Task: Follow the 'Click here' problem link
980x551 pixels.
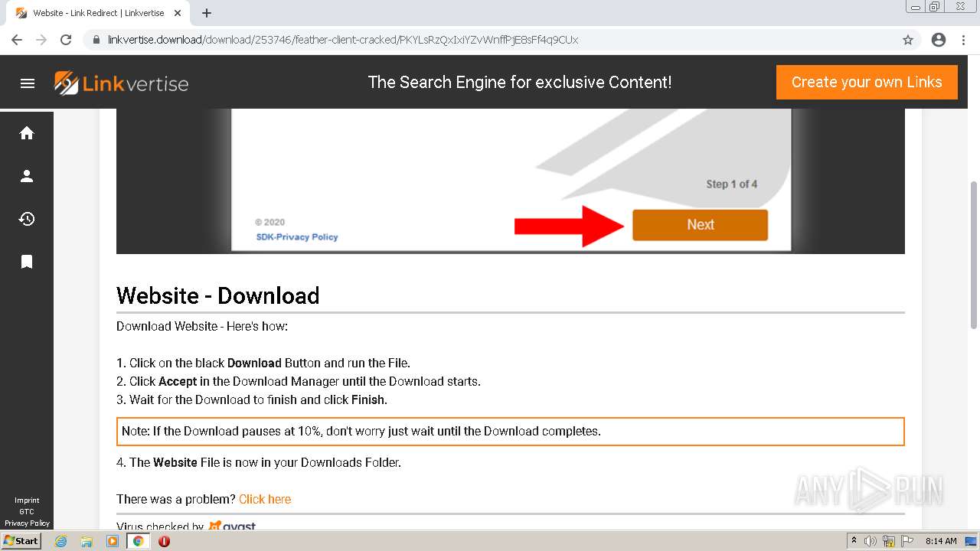Action: [265, 499]
